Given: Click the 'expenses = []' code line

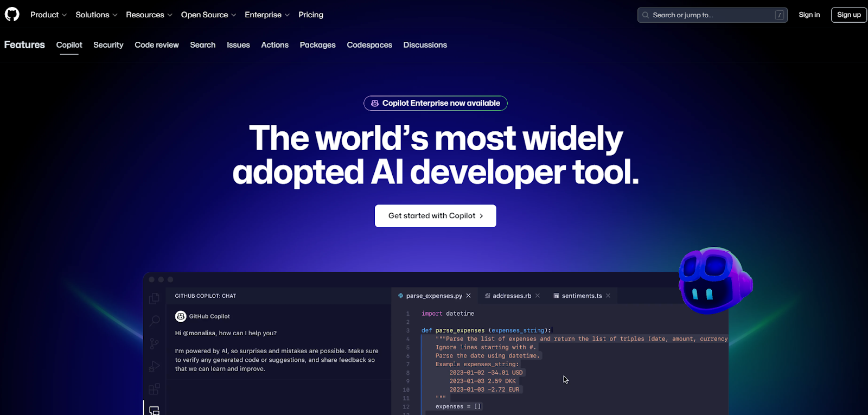Looking at the screenshot, I should 458,406.
